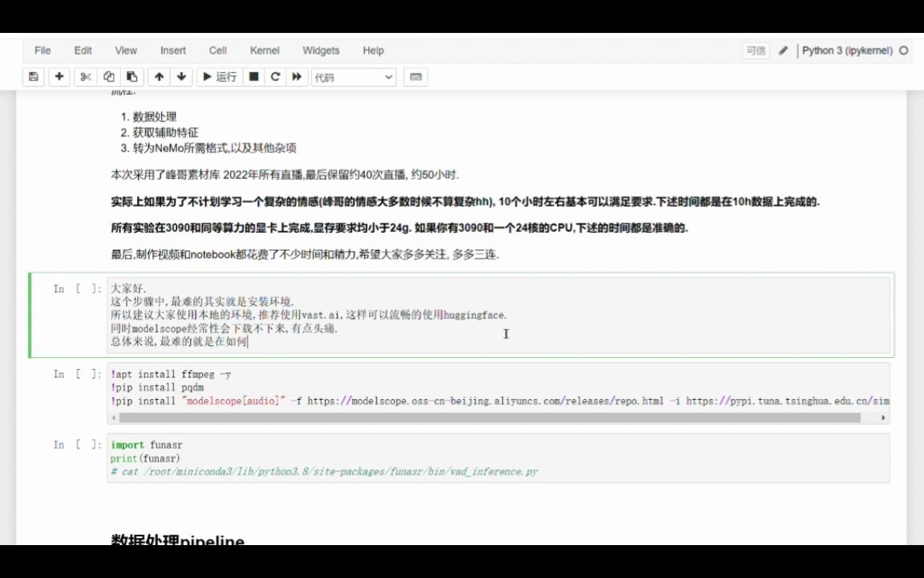The height and width of the screenshot is (578, 924).
Task: Open the Kernel menu
Action: pos(264,50)
